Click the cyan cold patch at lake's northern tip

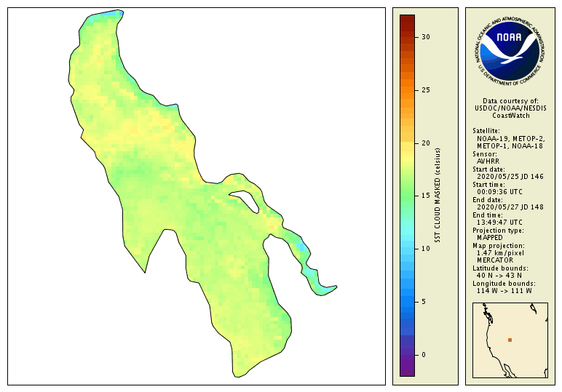(113, 15)
